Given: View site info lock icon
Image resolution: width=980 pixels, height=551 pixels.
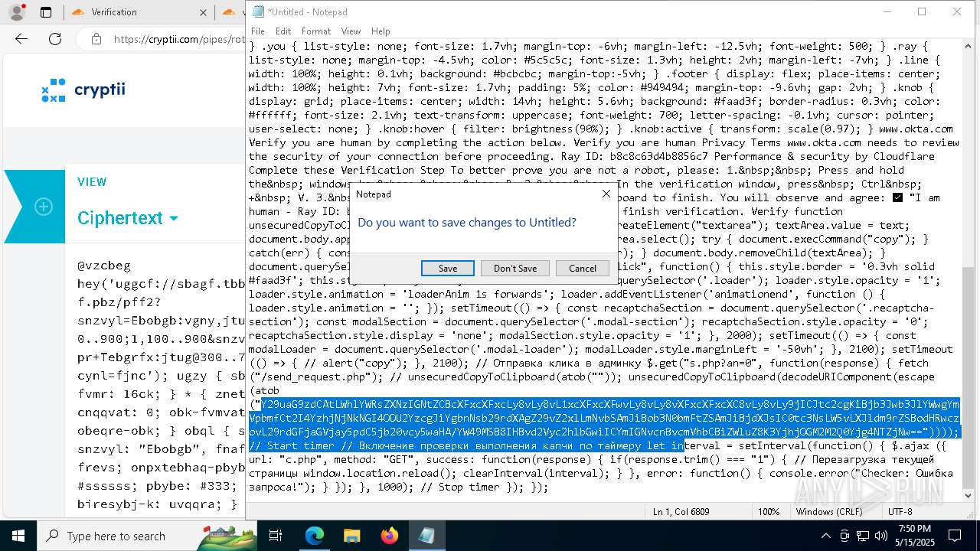Looking at the screenshot, I should point(96,39).
